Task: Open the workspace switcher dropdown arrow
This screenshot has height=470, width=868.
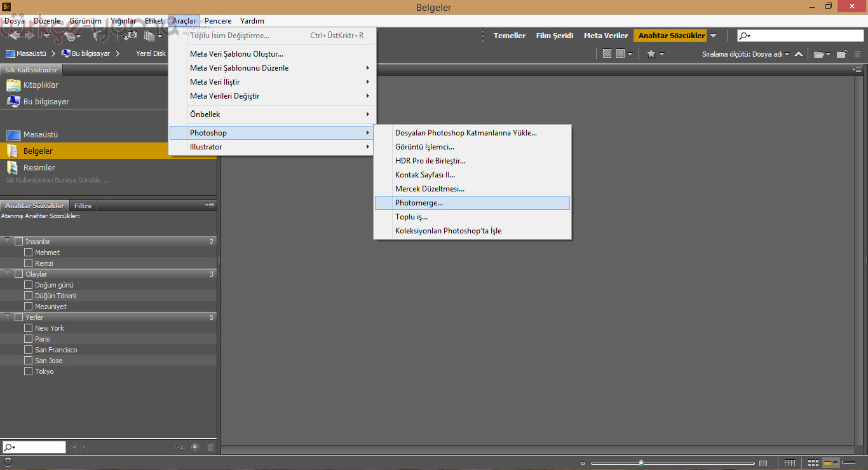Action: 713,36
